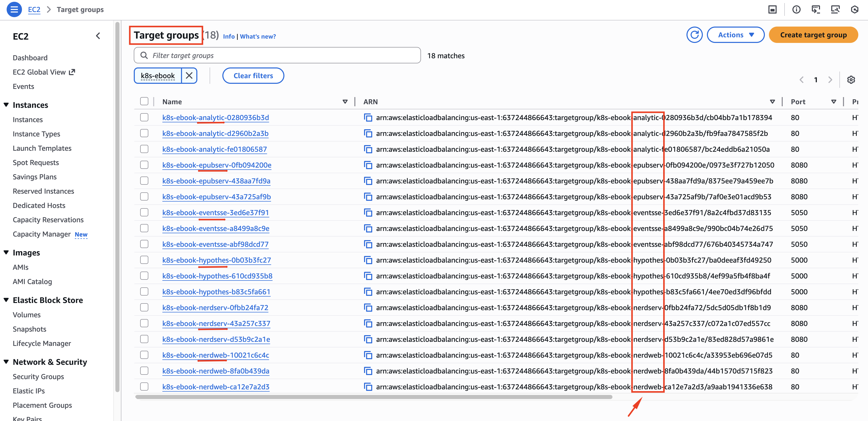Click the hexagon settings icon in header
This screenshot has height=421, width=868.
coord(854,9)
